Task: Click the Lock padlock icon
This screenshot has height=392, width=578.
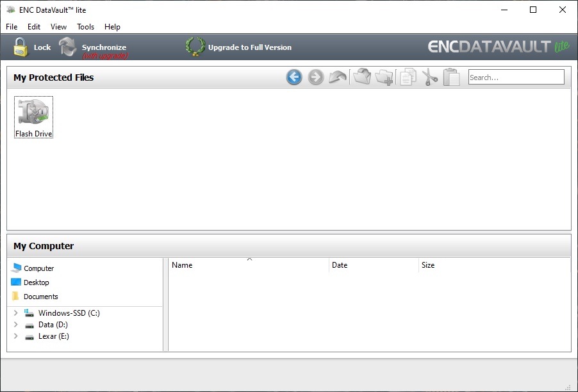Action: 21,47
